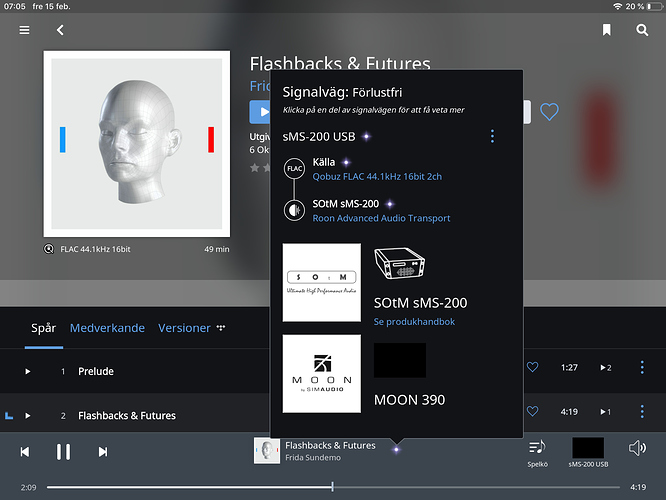Open Se produkthandbok link
666x500 pixels.
tap(414, 322)
